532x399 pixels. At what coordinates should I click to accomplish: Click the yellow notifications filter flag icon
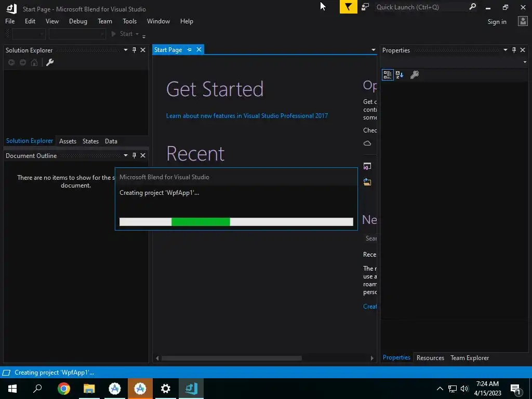[x=348, y=7]
